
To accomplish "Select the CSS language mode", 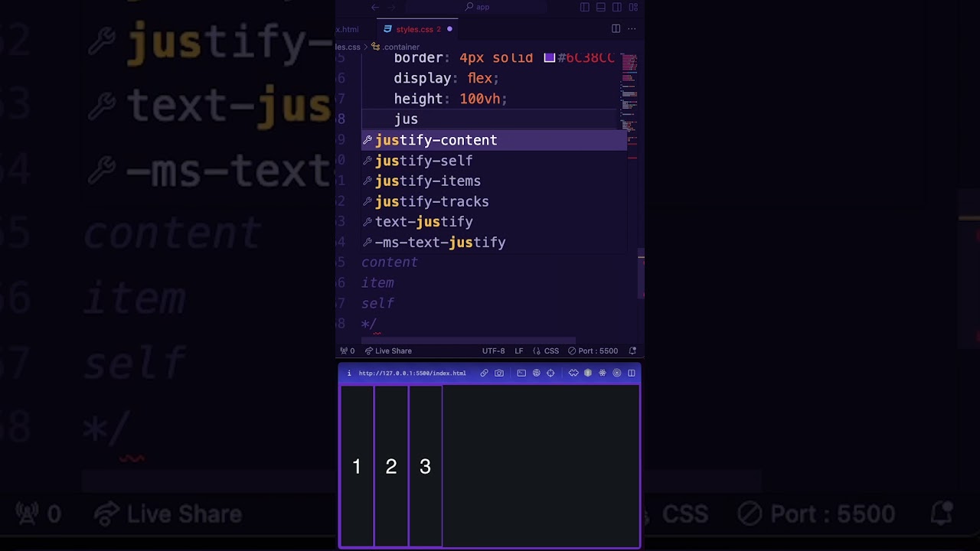I will [x=546, y=350].
